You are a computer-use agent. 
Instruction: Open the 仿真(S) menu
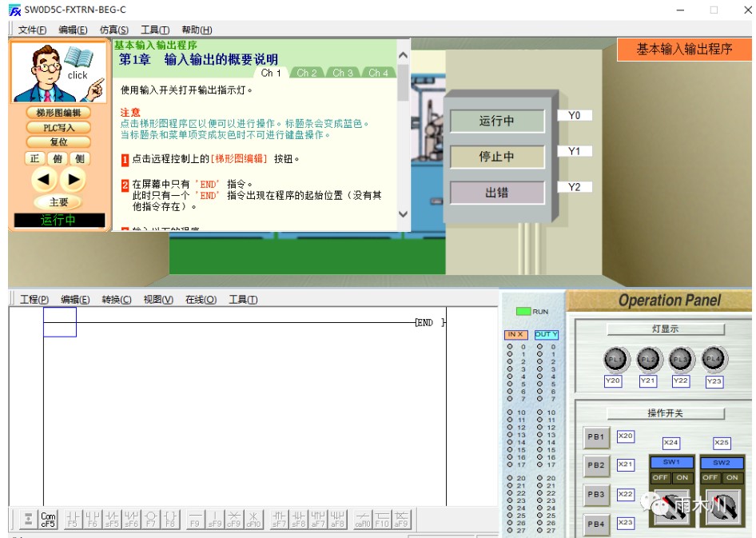(114, 30)
